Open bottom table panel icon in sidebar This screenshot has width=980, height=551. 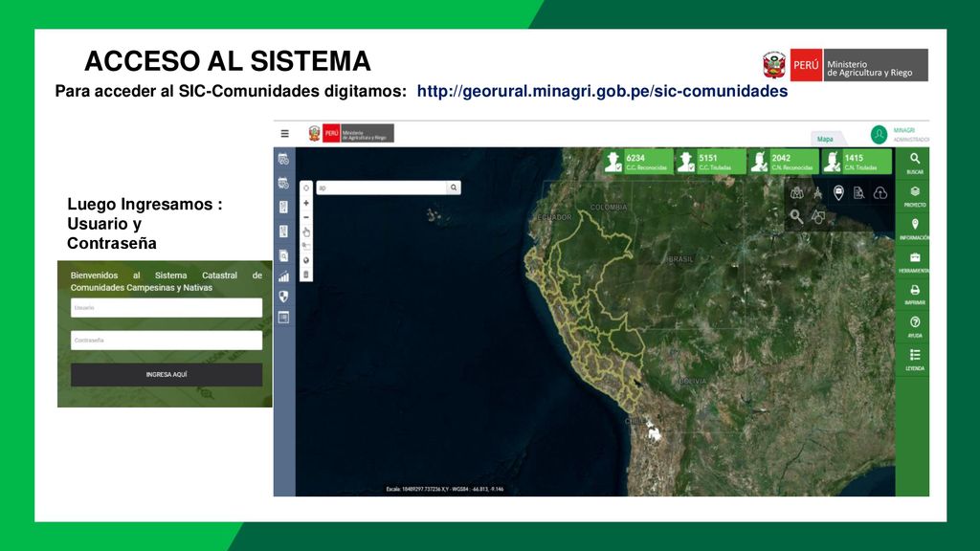click(x=283, y=318)
